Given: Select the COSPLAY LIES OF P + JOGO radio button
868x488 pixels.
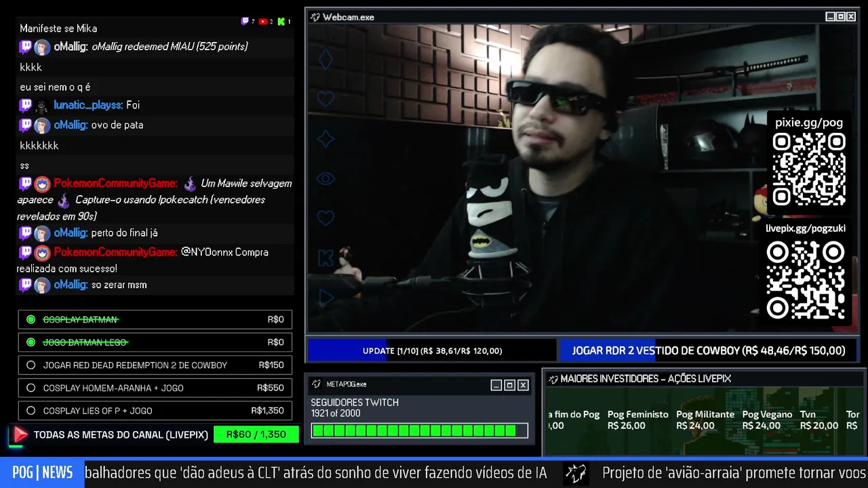Looking at the screenshot, I should pos(31,411).
